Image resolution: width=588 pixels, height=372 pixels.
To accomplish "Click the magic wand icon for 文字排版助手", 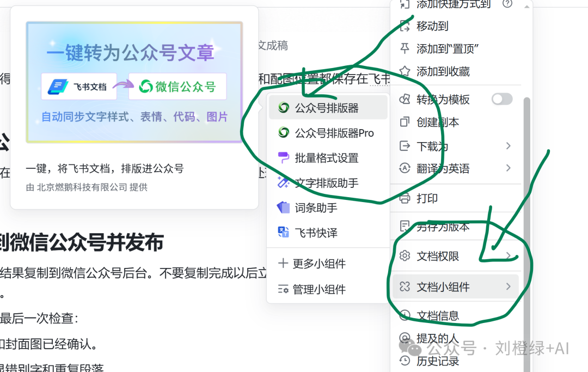I will click(x=284, y=182).
